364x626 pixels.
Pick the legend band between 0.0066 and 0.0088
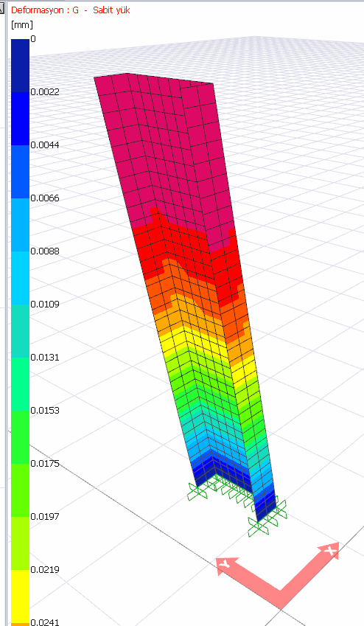click(x=20, y=225)
